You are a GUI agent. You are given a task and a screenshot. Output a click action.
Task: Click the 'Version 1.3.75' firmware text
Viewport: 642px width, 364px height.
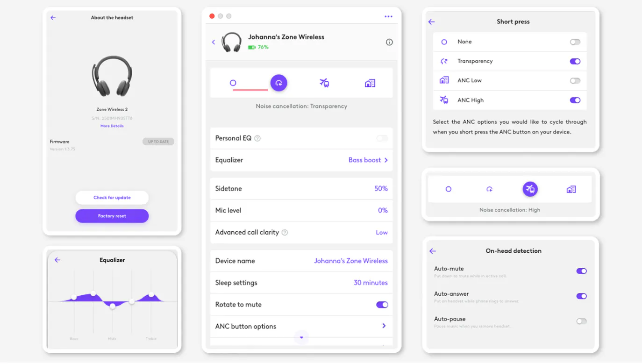tap(63, 149)
